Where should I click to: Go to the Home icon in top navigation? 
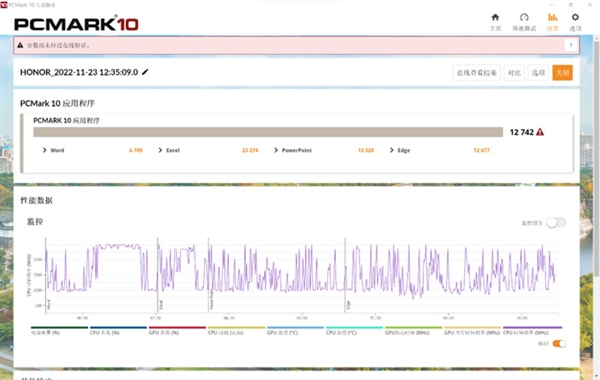coord(495,17)
